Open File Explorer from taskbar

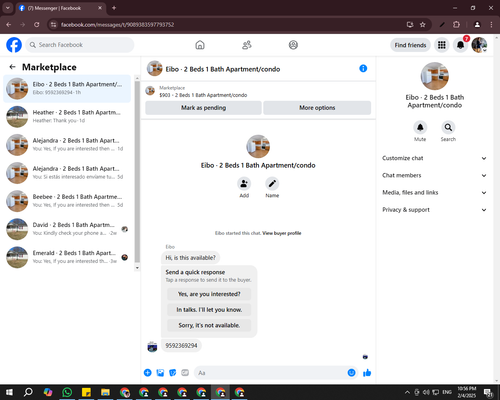(x=105, y=392)
